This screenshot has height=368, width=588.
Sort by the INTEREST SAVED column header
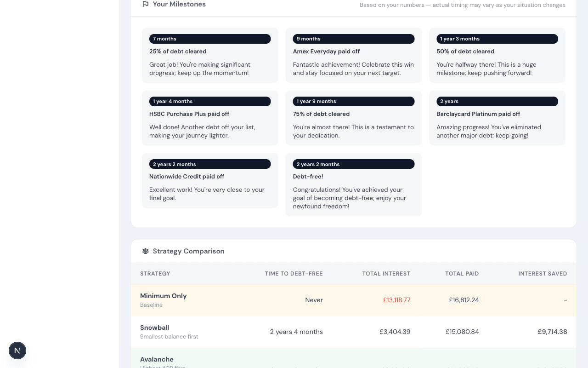543,273
